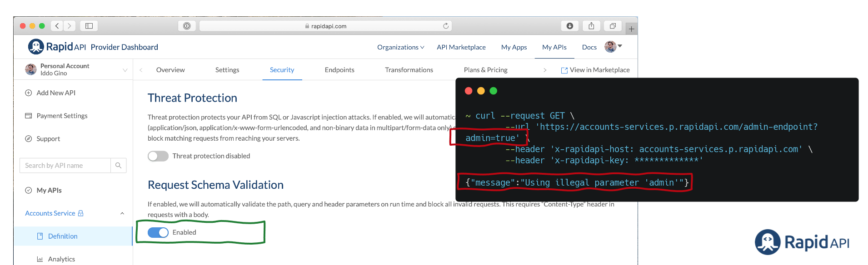Click Personal Account avatar in sidebar
The width and height of the screenshot is (868, 265).
pyautogui.click(x=31, y=69)
